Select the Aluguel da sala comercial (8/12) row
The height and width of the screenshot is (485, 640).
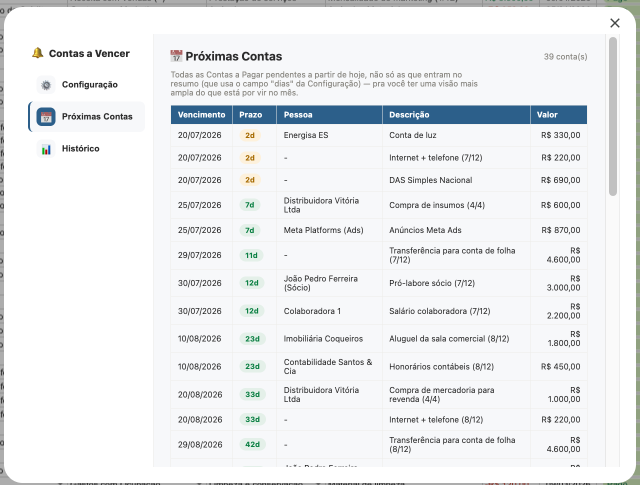point(379,339)
